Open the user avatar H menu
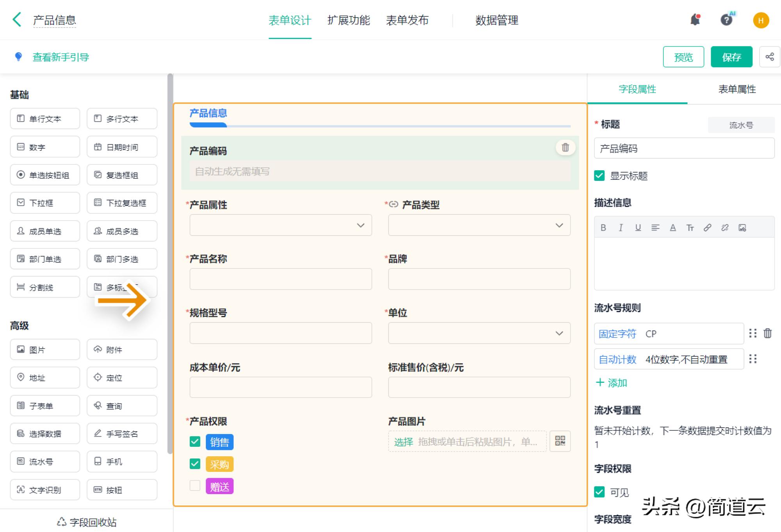781x532 pixels. click(761, 20)
